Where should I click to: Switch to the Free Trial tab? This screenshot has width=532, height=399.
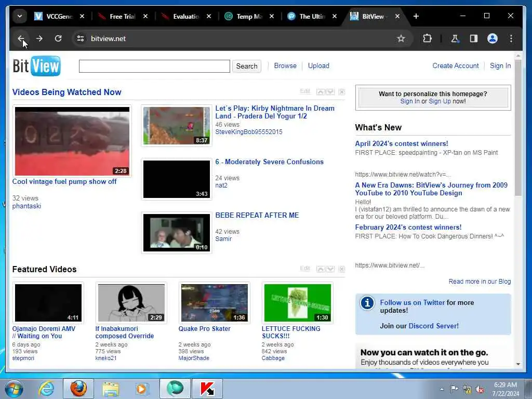pos(117,16)
